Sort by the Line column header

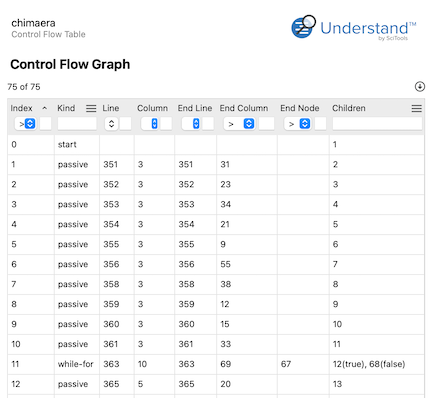111,108
